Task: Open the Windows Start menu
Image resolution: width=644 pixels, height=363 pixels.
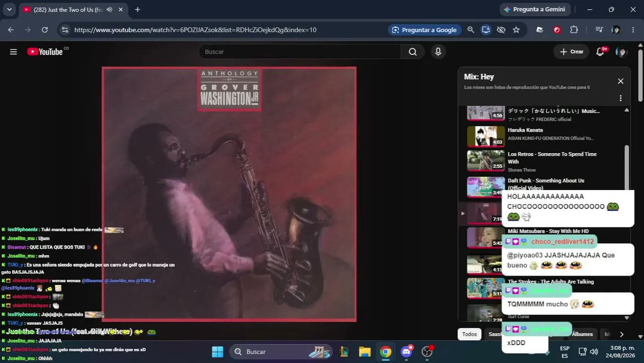Action: point(217,351)
